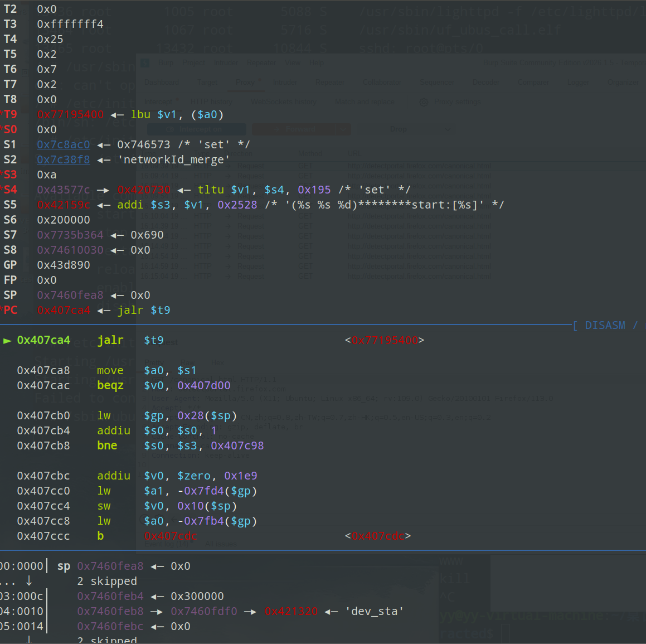Open the HTTP history sub-tab
646x644 pixels.
point(211,102)
